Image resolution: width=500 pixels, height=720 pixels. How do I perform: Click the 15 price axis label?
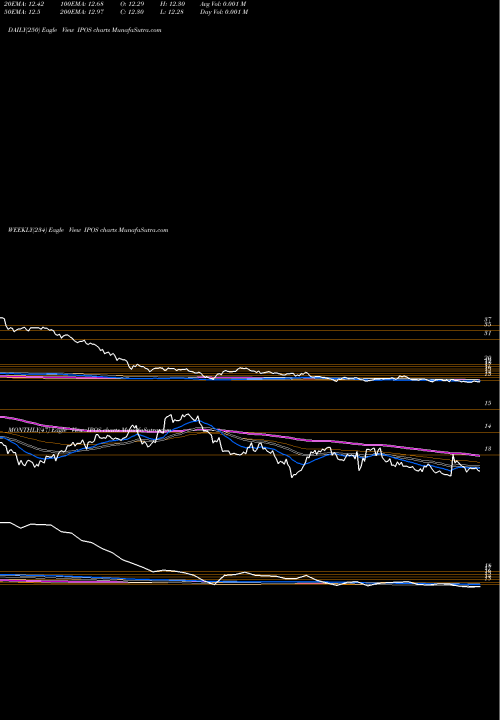point(488,403)
